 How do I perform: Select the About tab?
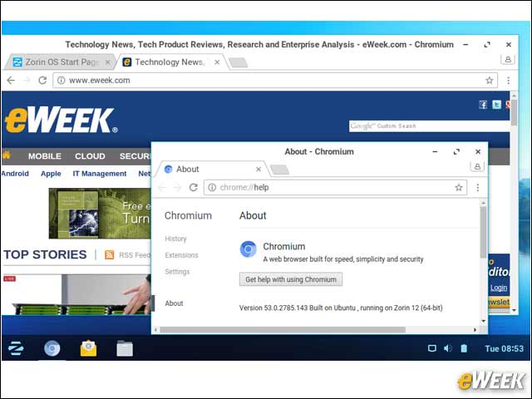click(212, 169)
